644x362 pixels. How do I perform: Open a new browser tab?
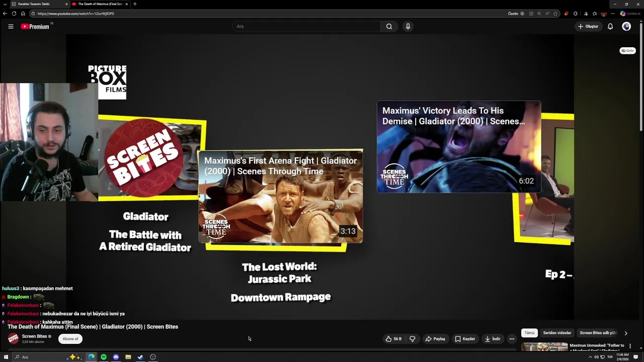tap(134, 4)
